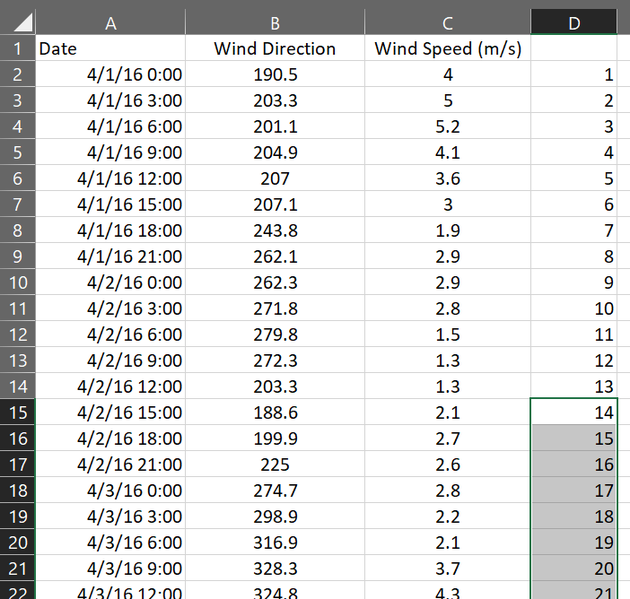This screenshot has height=599, width=630.
Task: Click wind speed value 4.1
Action: point(447,152)
